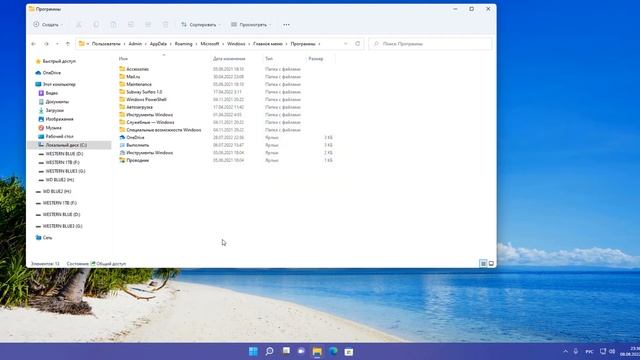This screenshot has width=640, height=360.
Task: Click the Delete trash icon in toolbar
Action: tap(165, 24)
